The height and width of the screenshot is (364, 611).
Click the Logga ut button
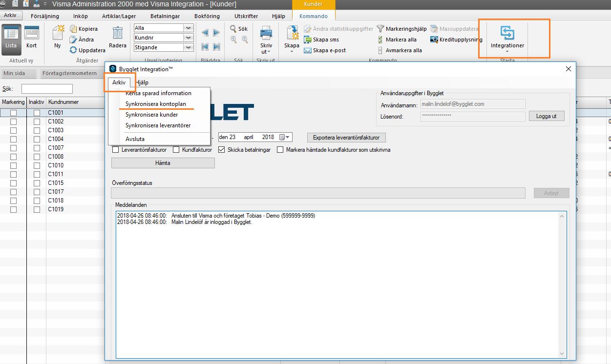point(547,116)
